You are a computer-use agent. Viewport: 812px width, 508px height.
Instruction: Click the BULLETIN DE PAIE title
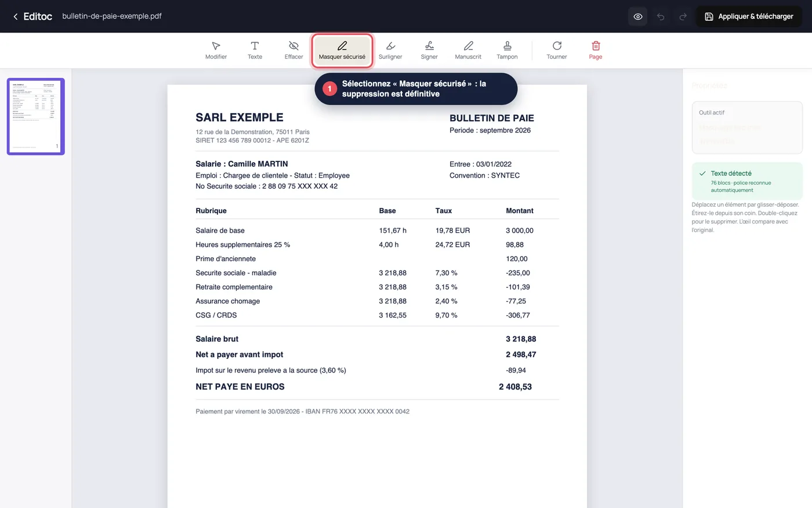pos(492,118)
